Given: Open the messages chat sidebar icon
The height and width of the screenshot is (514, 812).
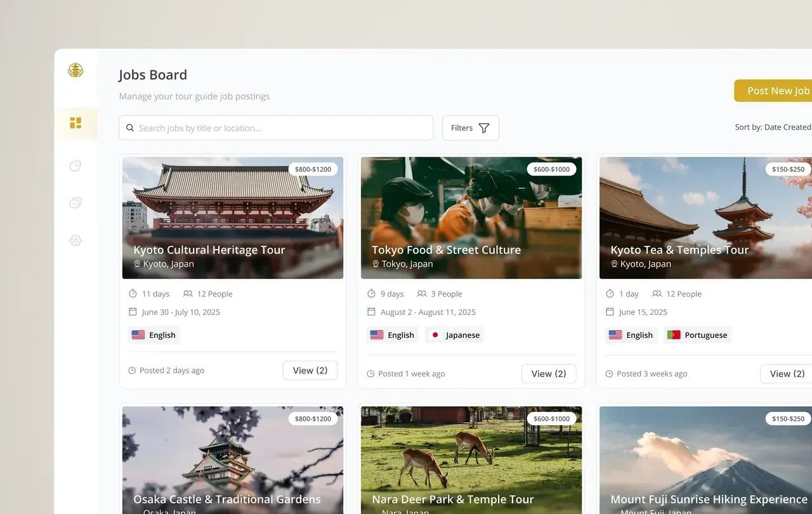Looking at the screenshot, I should (x=75, y=203).
